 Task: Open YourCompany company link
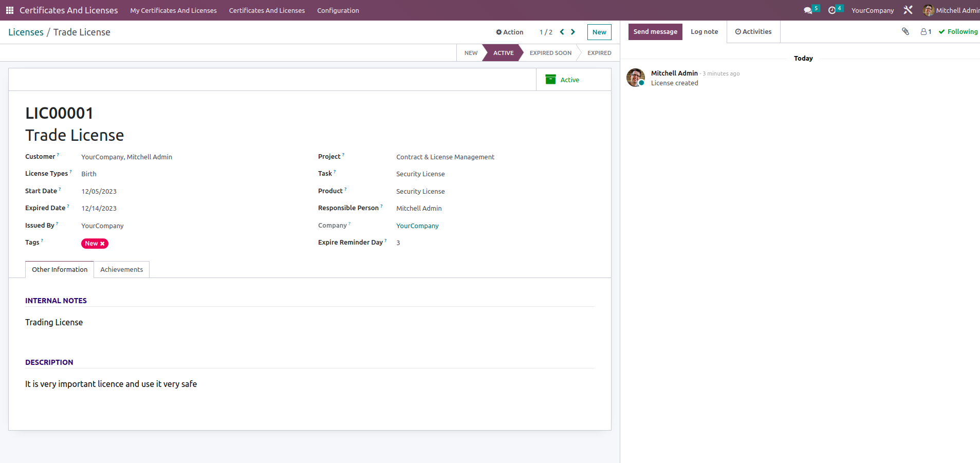(x=417, y=226)
